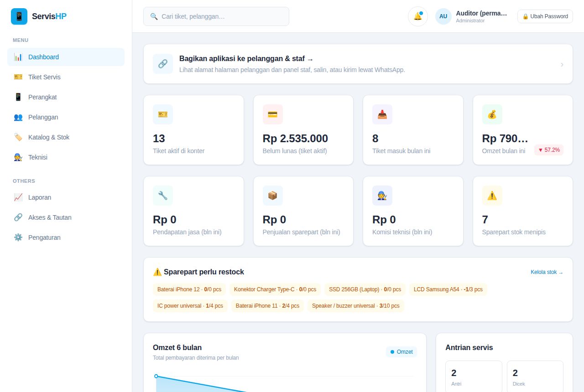
Task: Click the Tiket masuk bulan ini label
Action: pos(401,151)
